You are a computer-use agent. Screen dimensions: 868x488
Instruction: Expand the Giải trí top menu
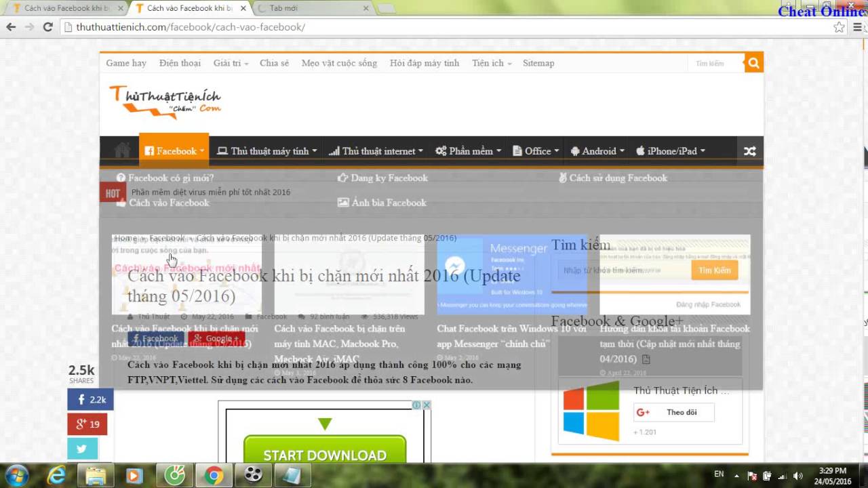pos(231,63)
